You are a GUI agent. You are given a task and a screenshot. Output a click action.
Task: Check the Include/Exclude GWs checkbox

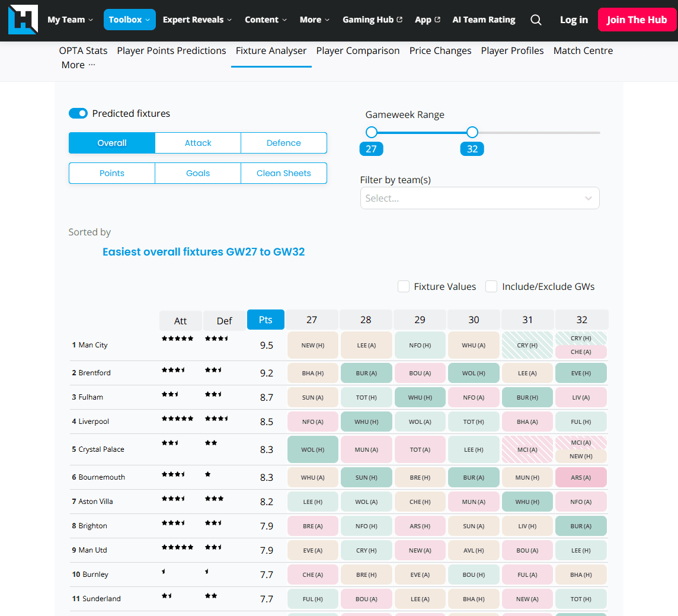[491, 286]
